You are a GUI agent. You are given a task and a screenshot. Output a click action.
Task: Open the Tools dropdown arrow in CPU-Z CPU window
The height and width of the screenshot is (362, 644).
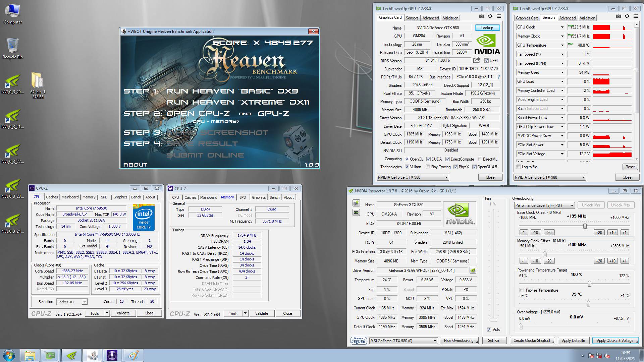coord(107,313)
